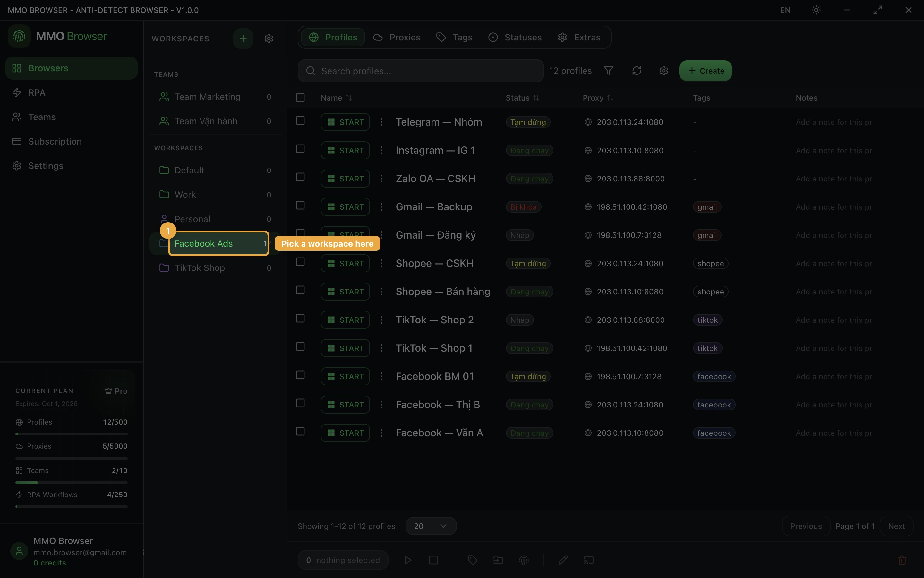Select the Default workspace
The image size is (924, 578).
[215, 170]
